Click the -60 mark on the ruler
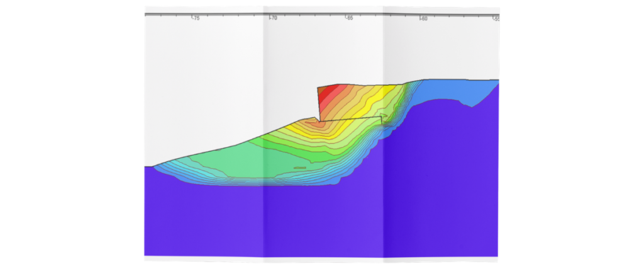The height and width of the screenshot is (269, 644). pos(423,18)
